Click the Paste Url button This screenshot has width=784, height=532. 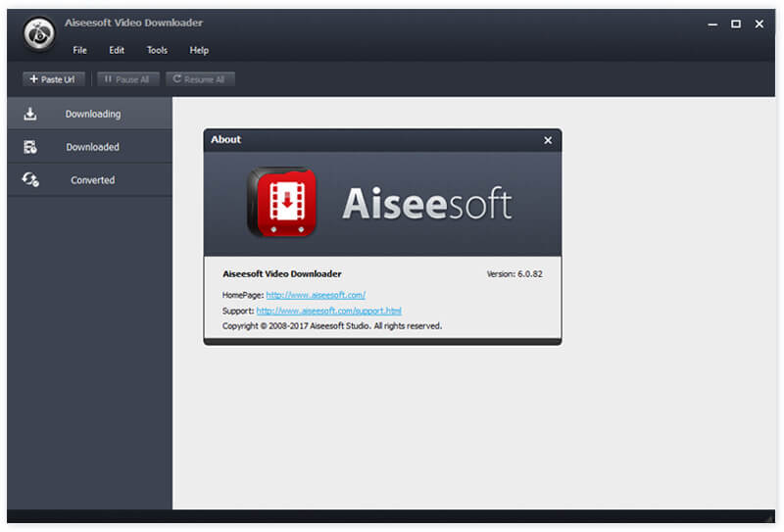[54, 79]
